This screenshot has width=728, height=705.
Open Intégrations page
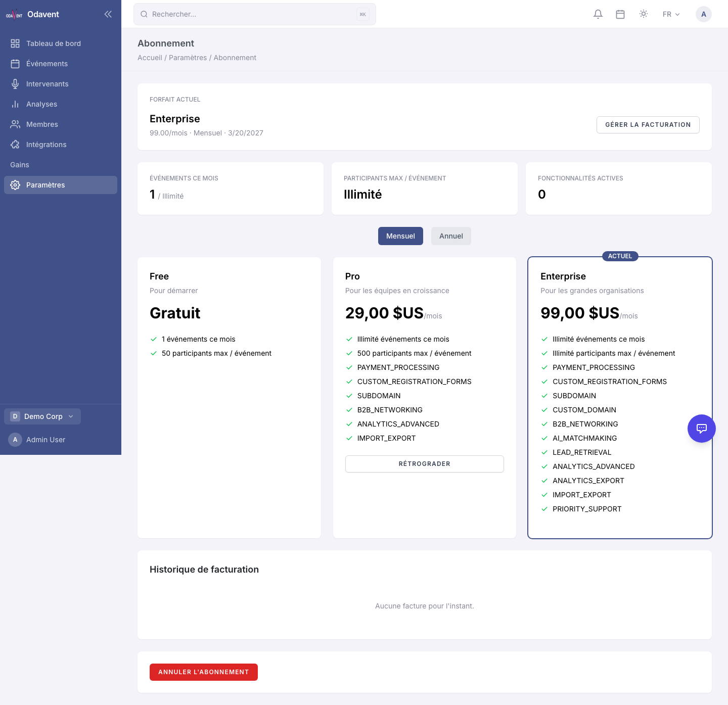[x=61, y=145]
